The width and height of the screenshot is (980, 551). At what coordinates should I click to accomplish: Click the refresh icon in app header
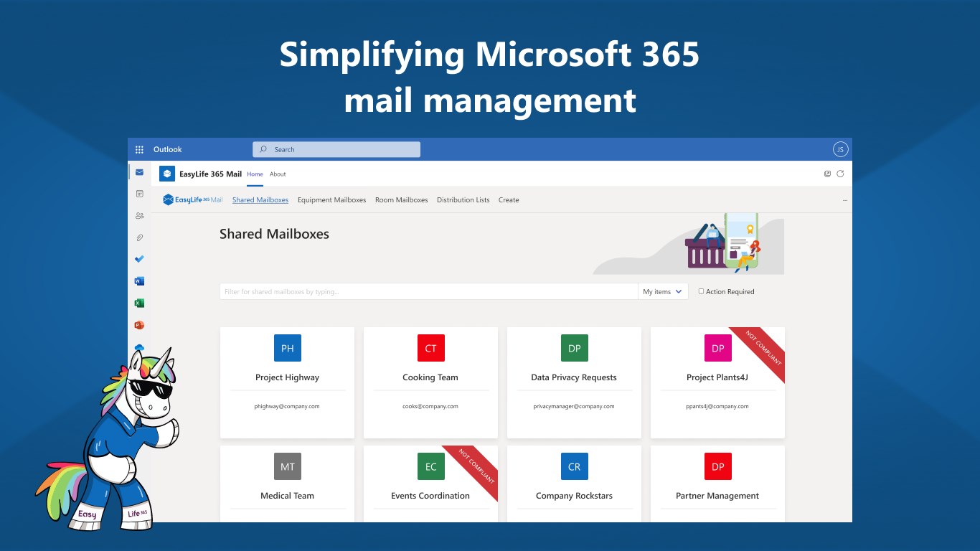pos(840,174)
